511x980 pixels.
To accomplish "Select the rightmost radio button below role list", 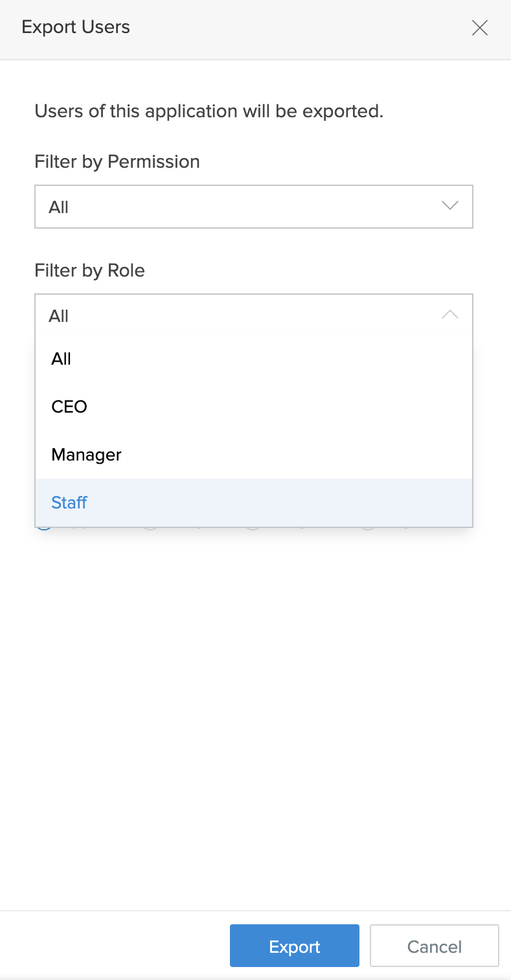I will (369, 530).
